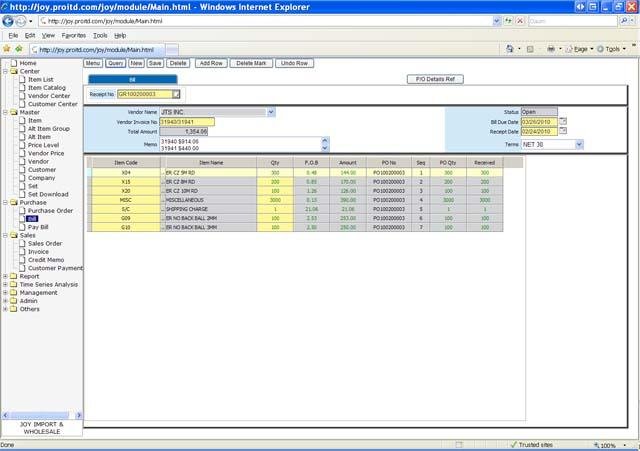640x451 pixels.
Task: Open the Page toolbar menu
Action: point(580,49)
